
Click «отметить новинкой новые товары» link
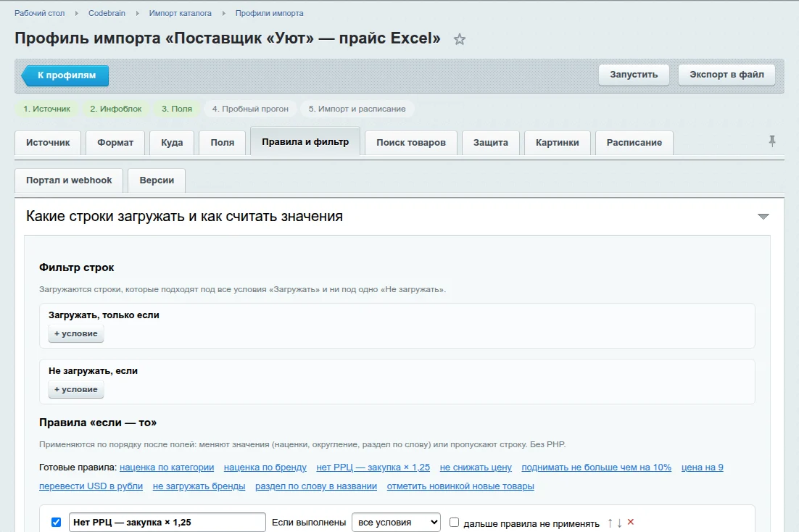point(460,486)
